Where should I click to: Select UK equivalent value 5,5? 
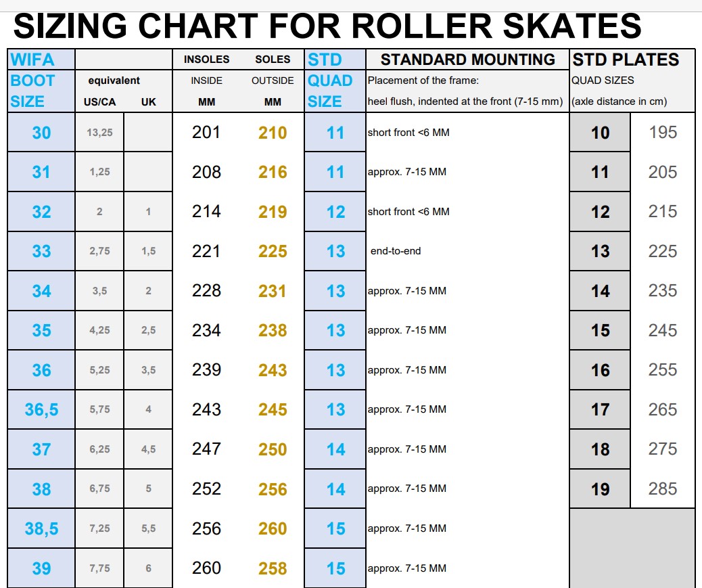tap(148, 529)
